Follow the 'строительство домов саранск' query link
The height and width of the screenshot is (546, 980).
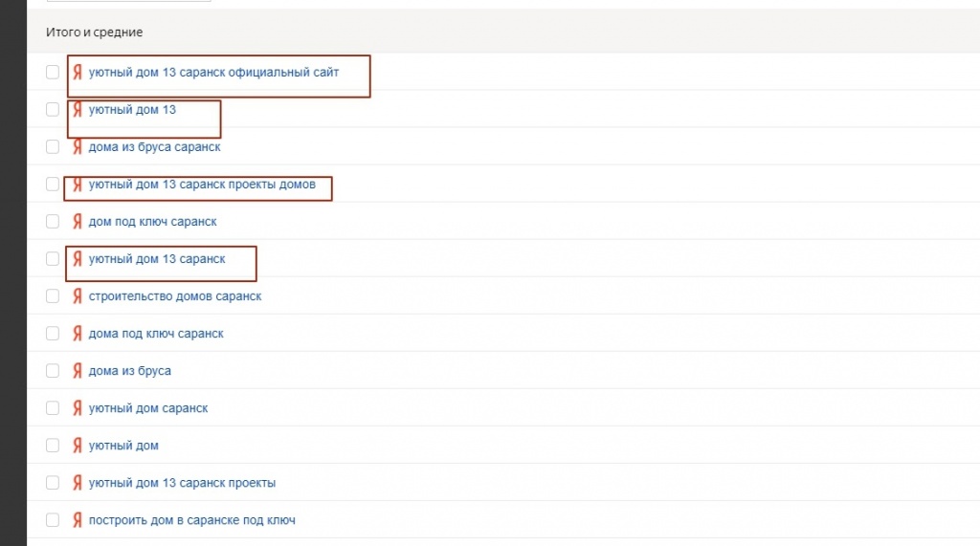(x=175, y=296)
